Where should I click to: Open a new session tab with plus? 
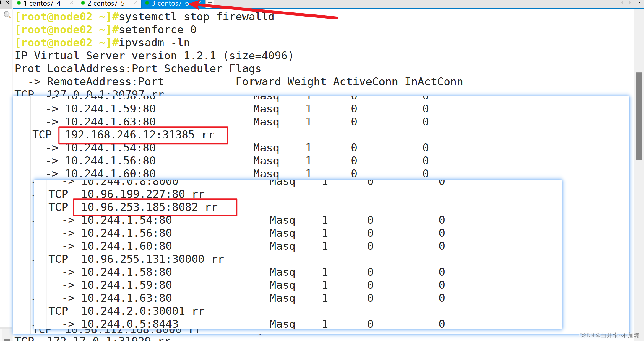pos(210,3)
